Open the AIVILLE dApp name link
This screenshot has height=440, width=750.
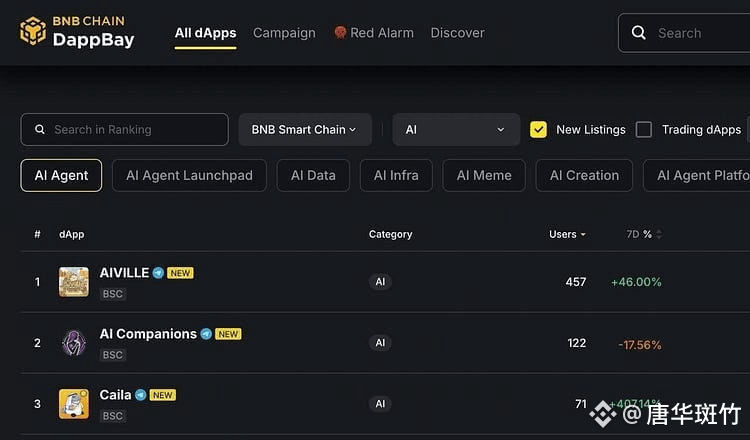click(x=124, y=273)
